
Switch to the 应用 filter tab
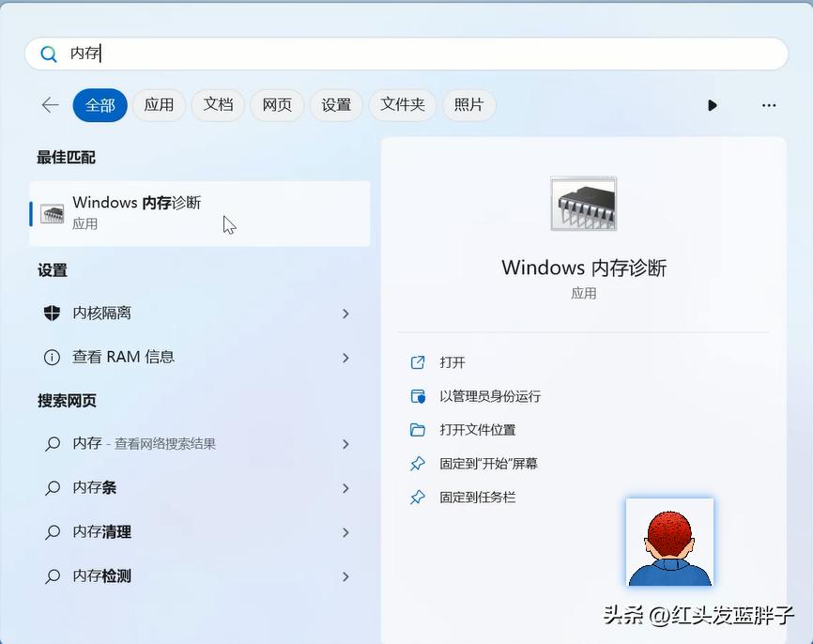pos(159,105)
